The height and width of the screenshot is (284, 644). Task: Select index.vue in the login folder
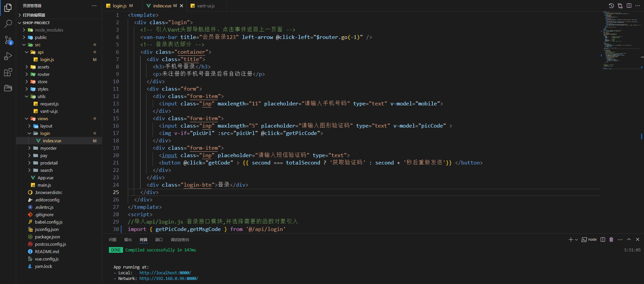(x=59, y=141)
